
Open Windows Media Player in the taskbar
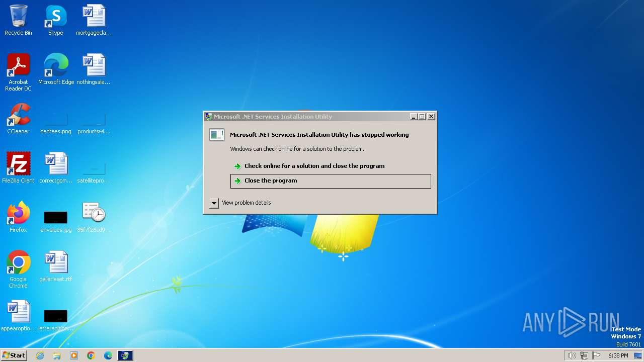tap(74, 355)
